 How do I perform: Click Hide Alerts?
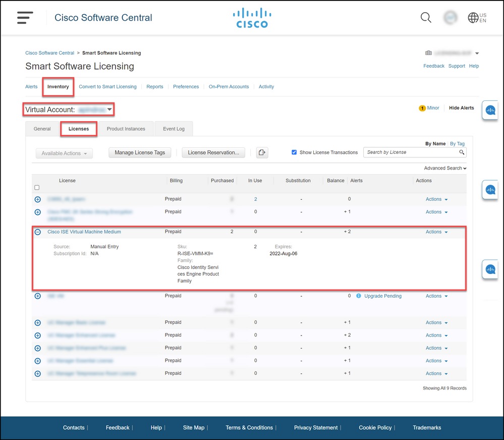tap(461, 108)
